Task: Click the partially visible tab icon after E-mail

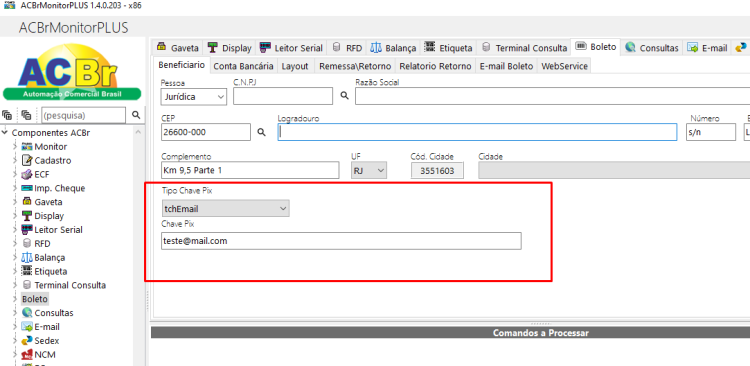Action: click(x=741, y=47)
